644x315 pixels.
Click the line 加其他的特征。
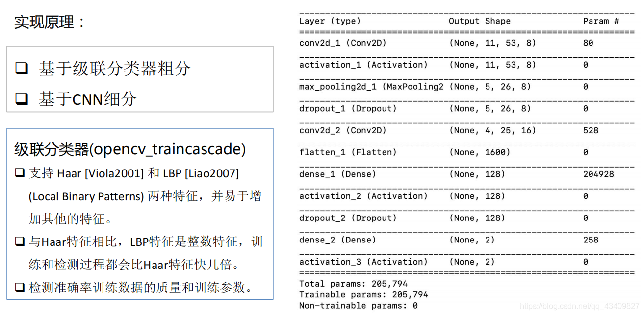73,219
